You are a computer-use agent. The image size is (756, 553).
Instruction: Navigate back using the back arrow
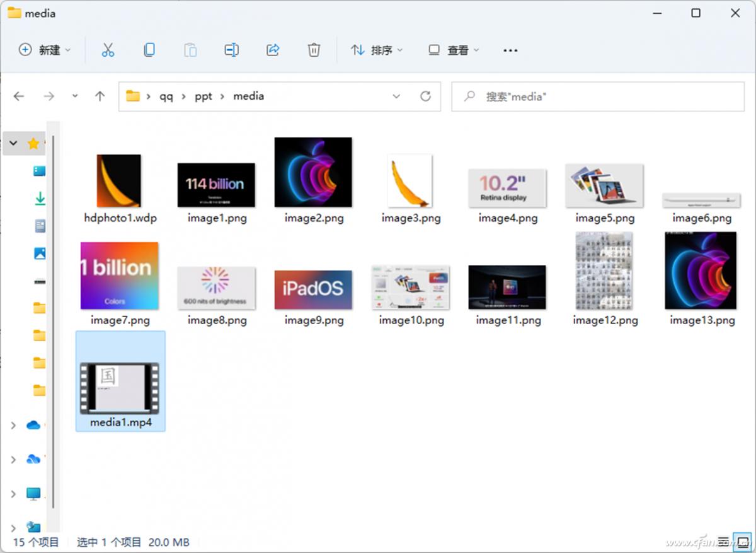(19, 96)
